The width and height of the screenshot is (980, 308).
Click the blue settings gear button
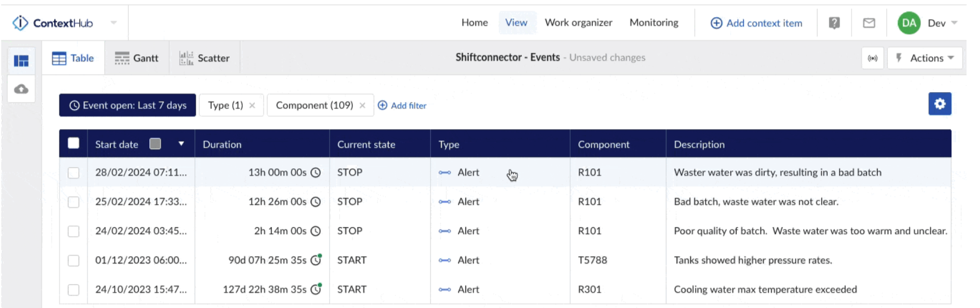tap(940, 104)
